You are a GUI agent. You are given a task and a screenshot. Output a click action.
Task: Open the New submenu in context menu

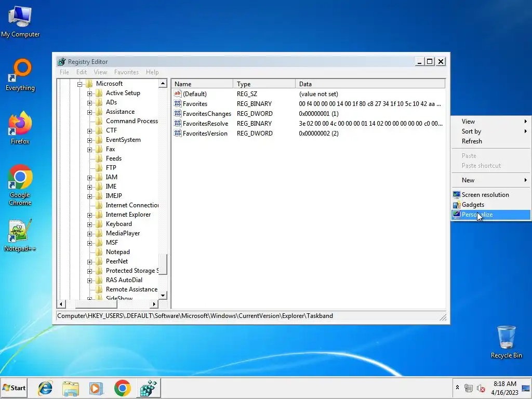point(491,180)
